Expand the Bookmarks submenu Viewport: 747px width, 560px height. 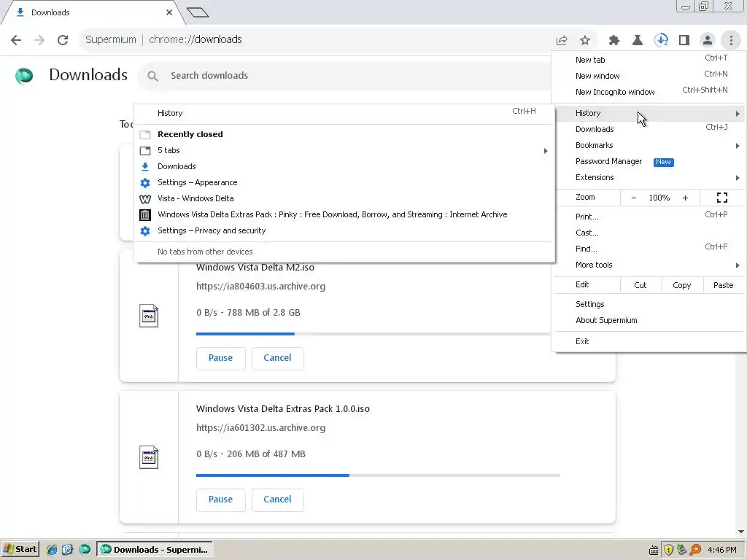click(649, 145)
